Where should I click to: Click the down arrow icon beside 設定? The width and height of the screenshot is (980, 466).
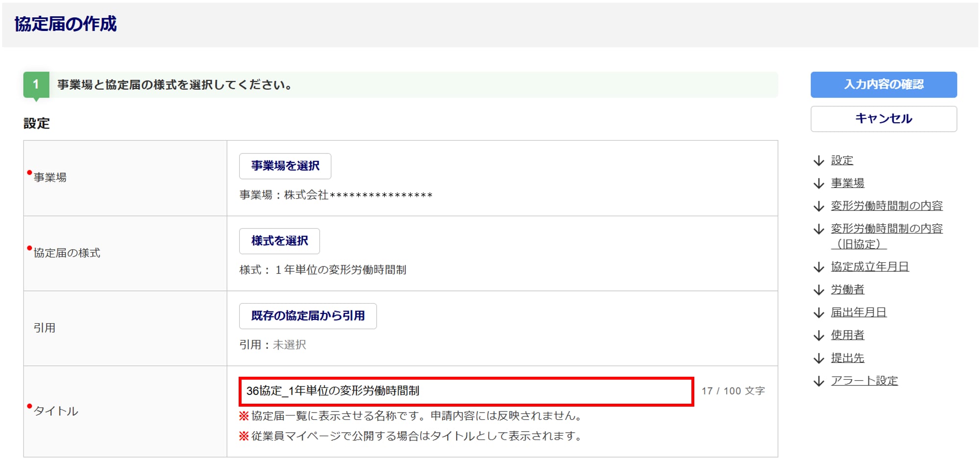click(818, 161)
